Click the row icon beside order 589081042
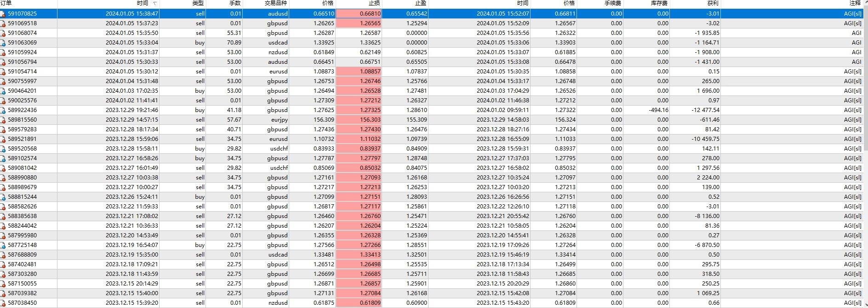Image resolution: width=868 pixels, height=308 pixels. point(3,168)
